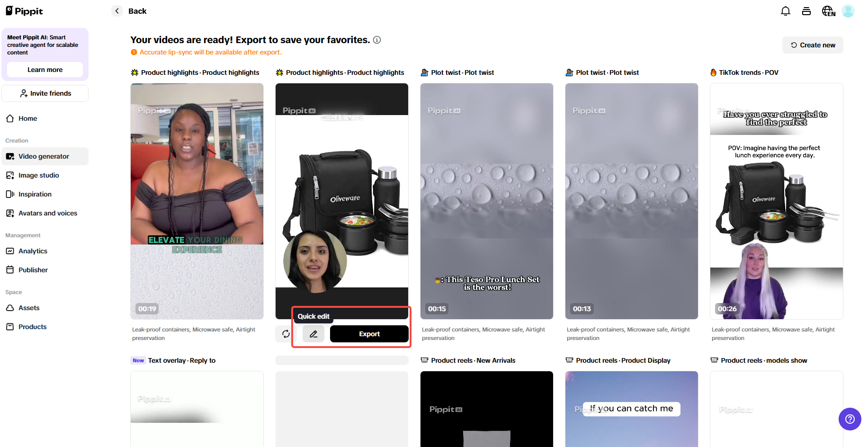Open the 'If you can catch me' thumbnail
The image size is (868, 447).
(632, 409)
